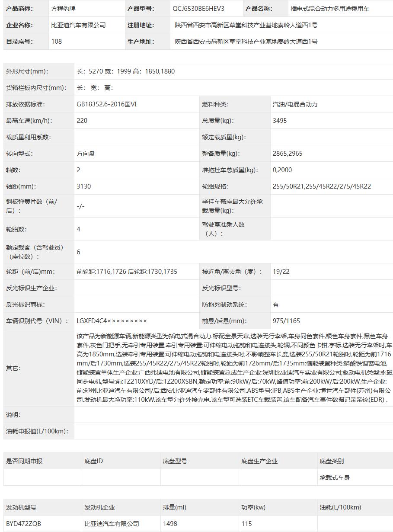Viewport: 393px width, 532px height.
Task: Select the product model value QCJ6530BE6HEV3
Action: tap(198, 9)
